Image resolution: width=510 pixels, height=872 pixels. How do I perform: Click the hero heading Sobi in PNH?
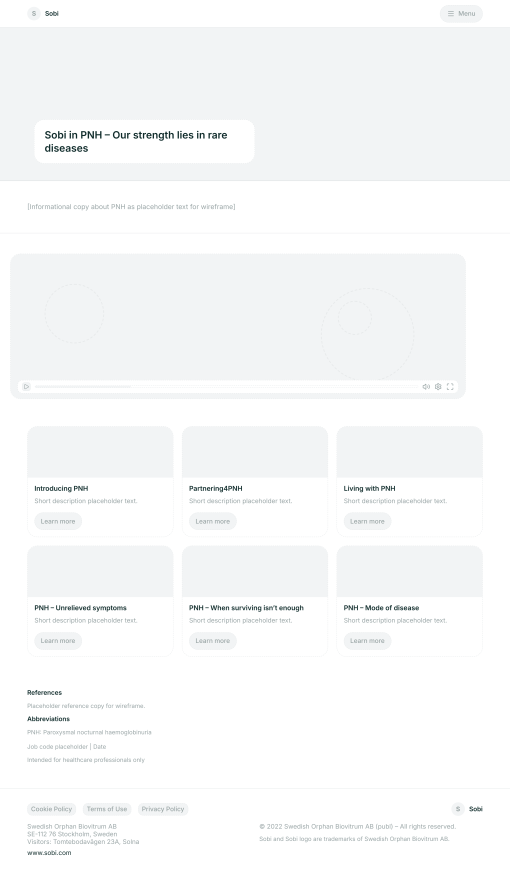tap(136, 141)
